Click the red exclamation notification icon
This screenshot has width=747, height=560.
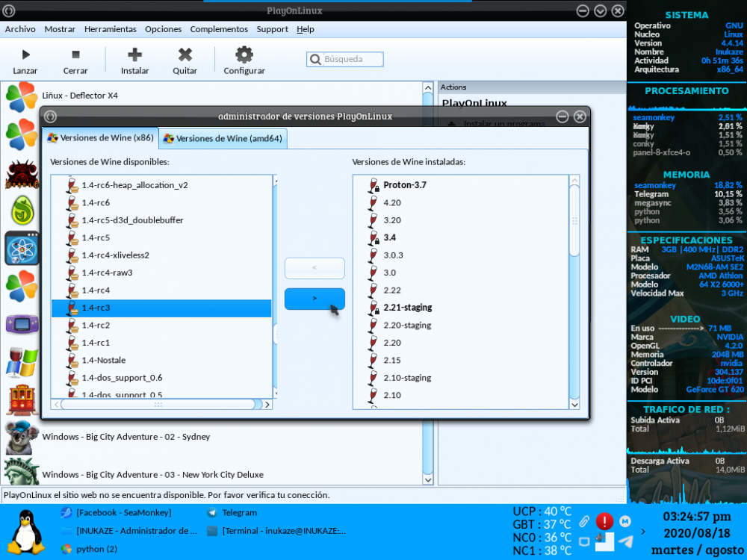(x=604, y=521)
